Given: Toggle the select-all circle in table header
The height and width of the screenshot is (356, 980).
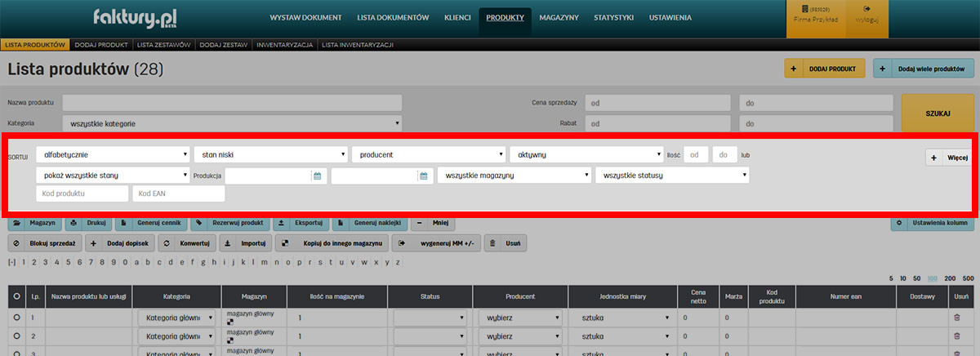Looking at the screenshot, I should pos(16,297).
